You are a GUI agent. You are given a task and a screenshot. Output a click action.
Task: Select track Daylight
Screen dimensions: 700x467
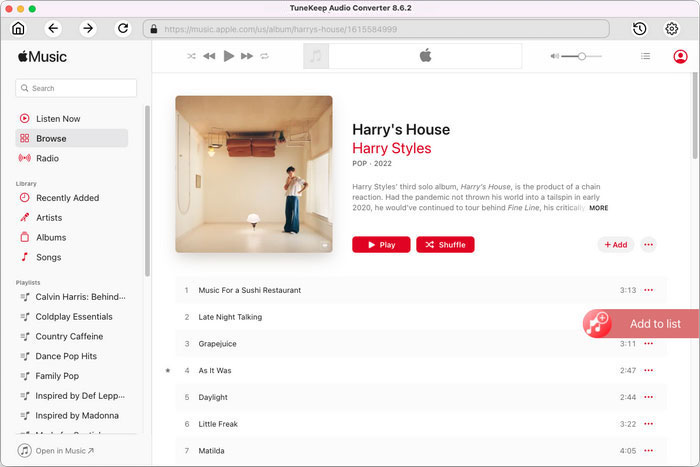[421, 397]
